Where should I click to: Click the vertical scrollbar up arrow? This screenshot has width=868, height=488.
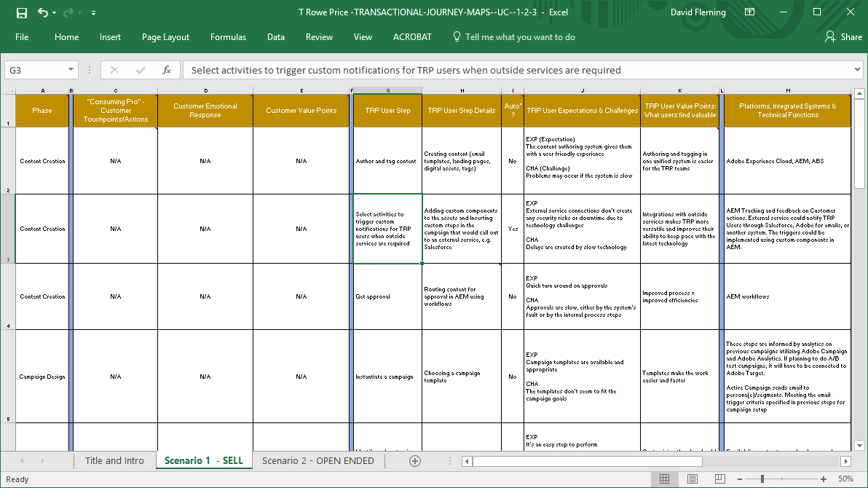(x=859, y=93)
